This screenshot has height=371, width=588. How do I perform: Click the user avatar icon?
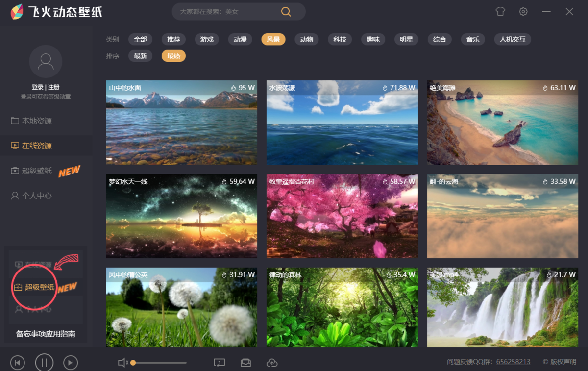coord(46,62)
